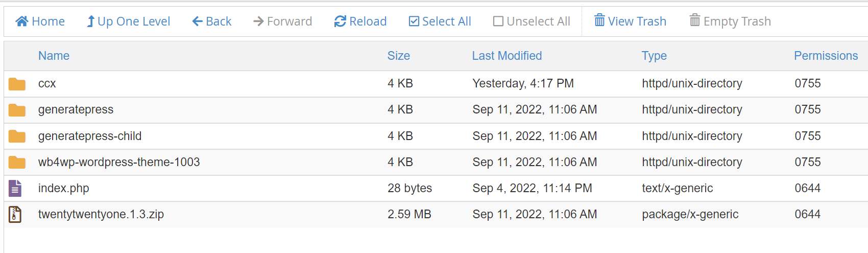Click permissions 0644 of index.php
Screen dimensions: 868x253
[807, 188]
